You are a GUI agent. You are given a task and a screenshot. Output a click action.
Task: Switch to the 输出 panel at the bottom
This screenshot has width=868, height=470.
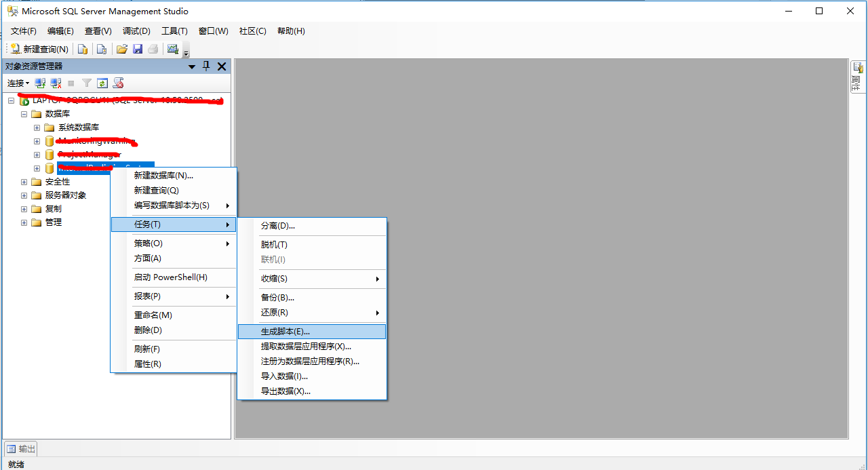21,448
